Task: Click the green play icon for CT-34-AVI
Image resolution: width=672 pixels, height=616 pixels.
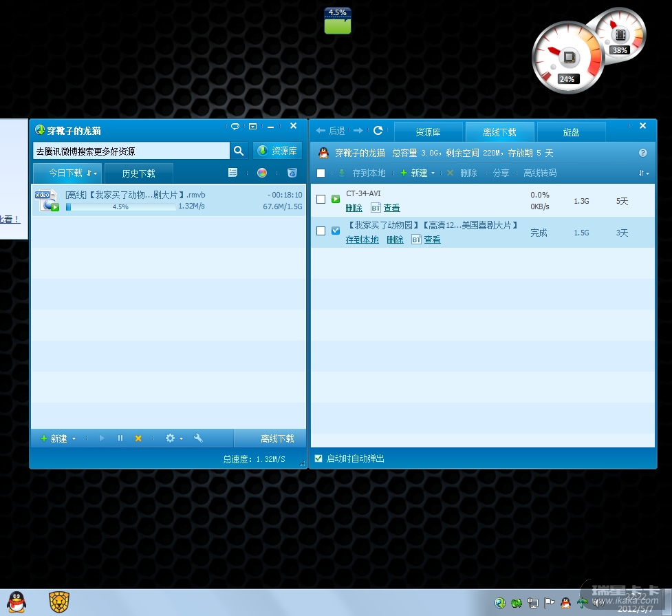Action: tap(336, 199)
